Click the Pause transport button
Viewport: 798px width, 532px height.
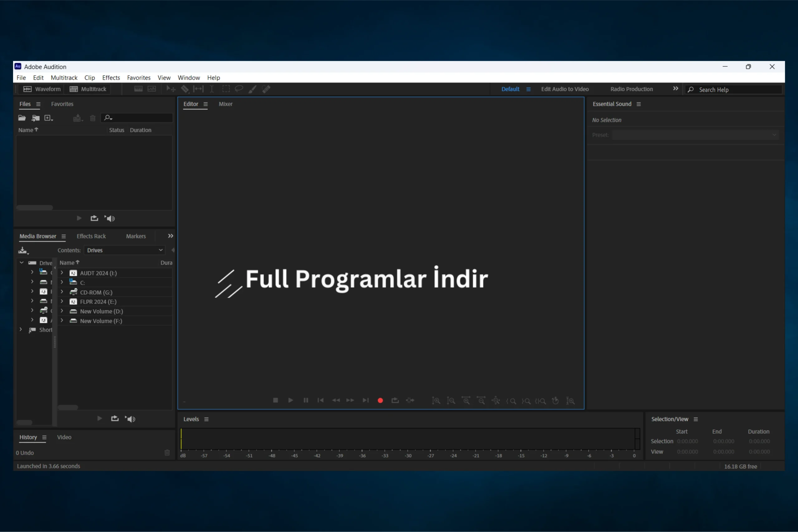(306, 400)
